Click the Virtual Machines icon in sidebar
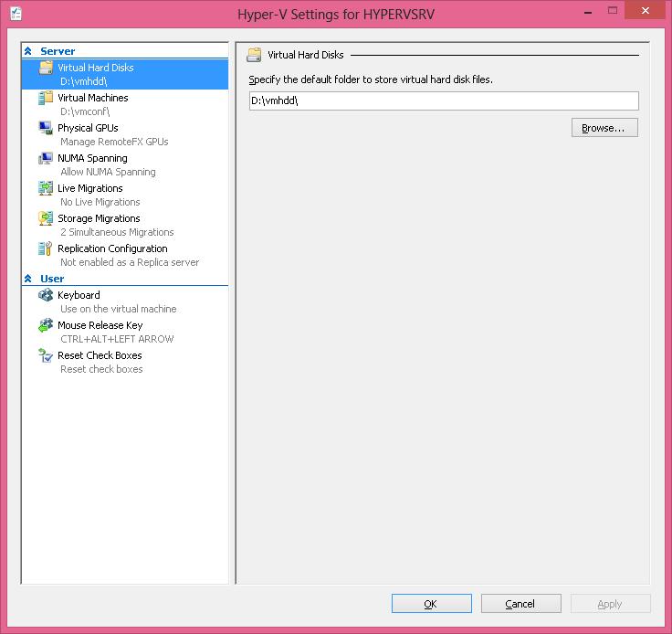 pos(46,99)
